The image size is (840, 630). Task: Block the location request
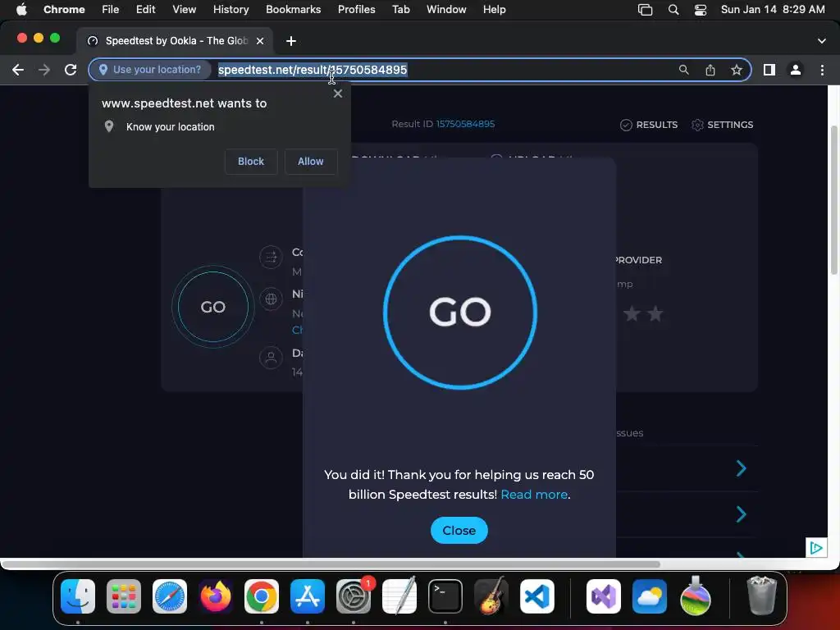(x=251, y=162)
